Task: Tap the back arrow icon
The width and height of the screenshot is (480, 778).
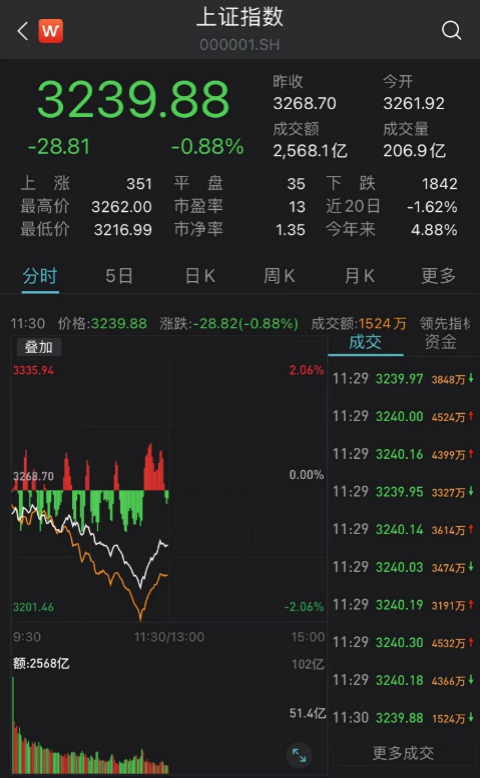Action: pos(23,31)
